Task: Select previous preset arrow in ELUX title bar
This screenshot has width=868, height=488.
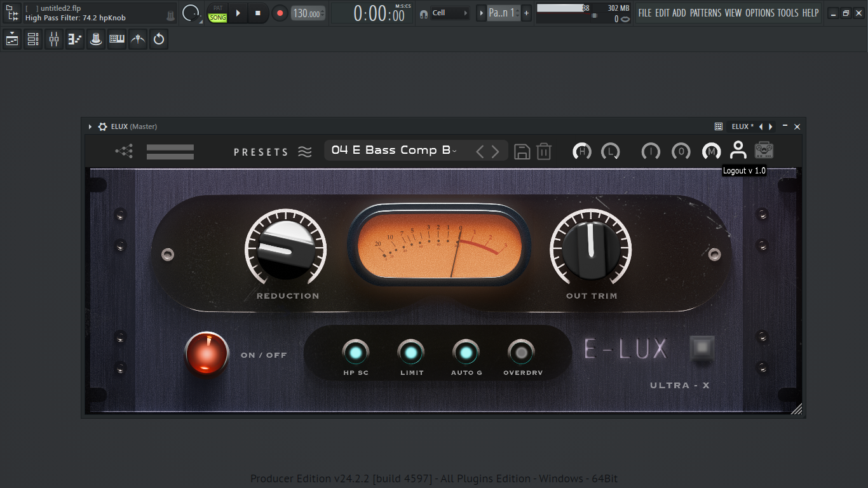Action: pyautogui.click(x=761, y=126)
